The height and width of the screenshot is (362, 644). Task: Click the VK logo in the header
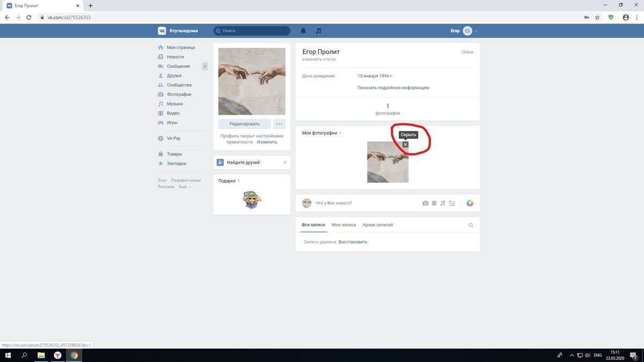162,31
